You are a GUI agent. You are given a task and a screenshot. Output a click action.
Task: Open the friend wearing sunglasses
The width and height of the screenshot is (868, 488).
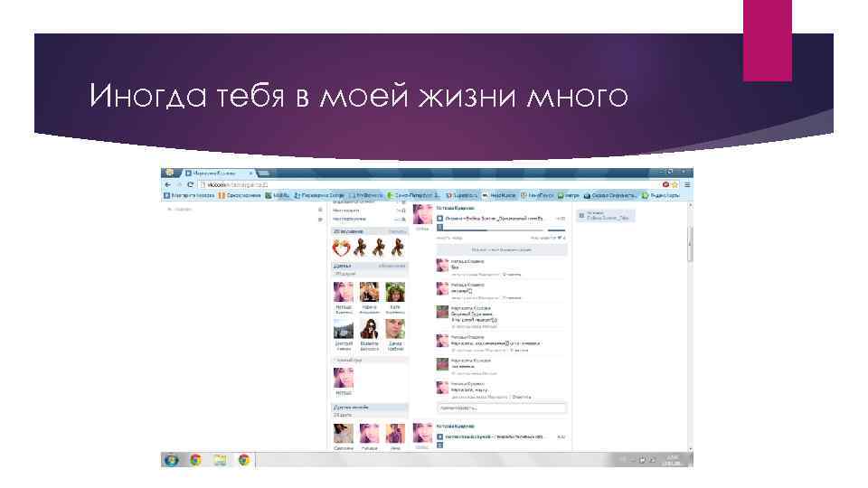click(x=369, y=329)
